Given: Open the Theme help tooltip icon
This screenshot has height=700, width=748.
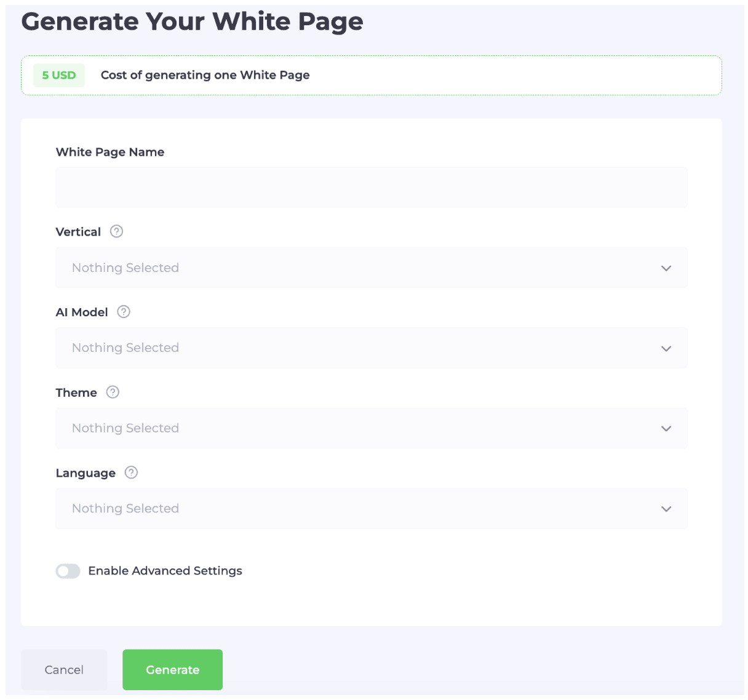Looking at the screenshot, I should [113, 392].
